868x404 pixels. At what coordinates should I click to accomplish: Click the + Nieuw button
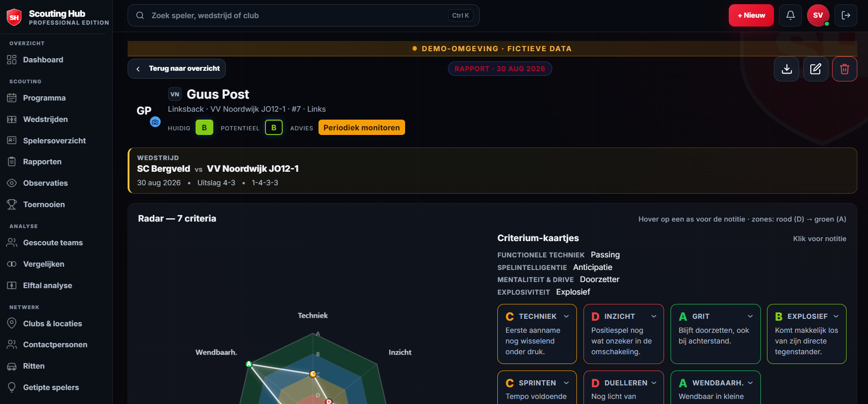pyautogui.click(x=751, y=15)
